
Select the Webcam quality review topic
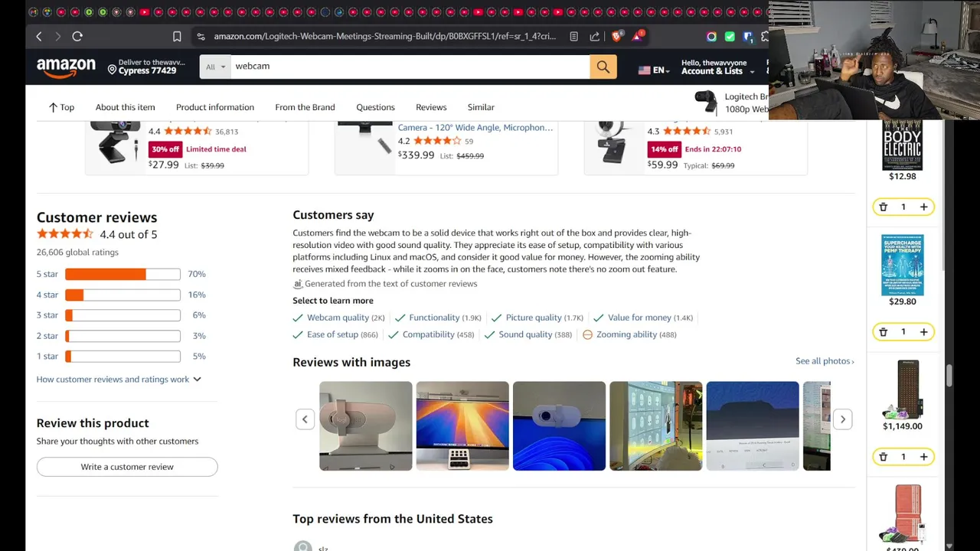[338, 318]
